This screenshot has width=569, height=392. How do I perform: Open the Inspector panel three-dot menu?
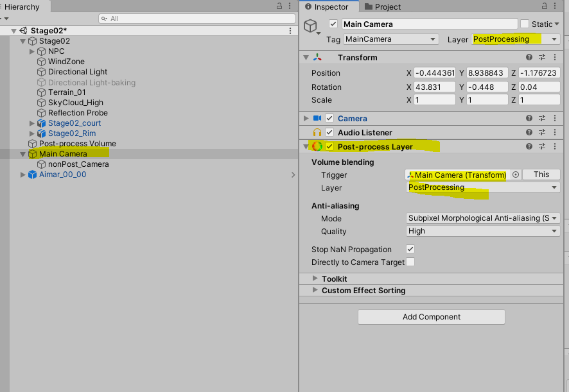pos(555,6)
